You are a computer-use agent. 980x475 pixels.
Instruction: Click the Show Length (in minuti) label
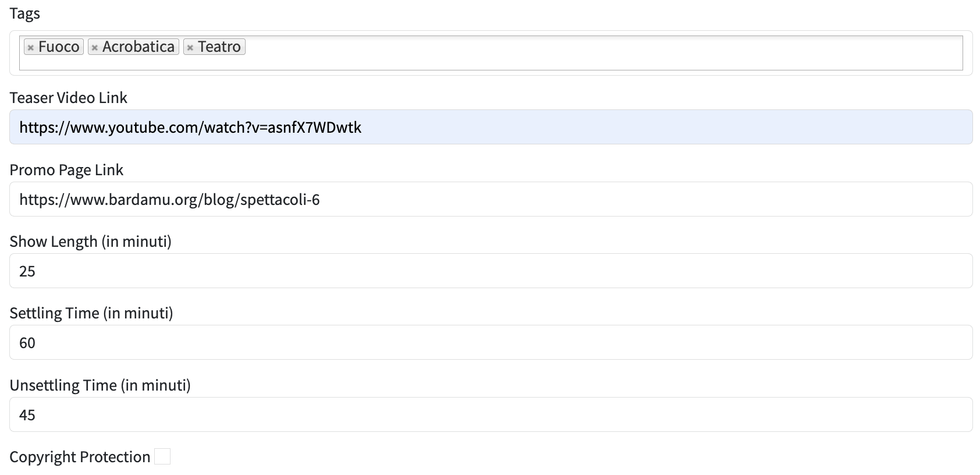90,242
